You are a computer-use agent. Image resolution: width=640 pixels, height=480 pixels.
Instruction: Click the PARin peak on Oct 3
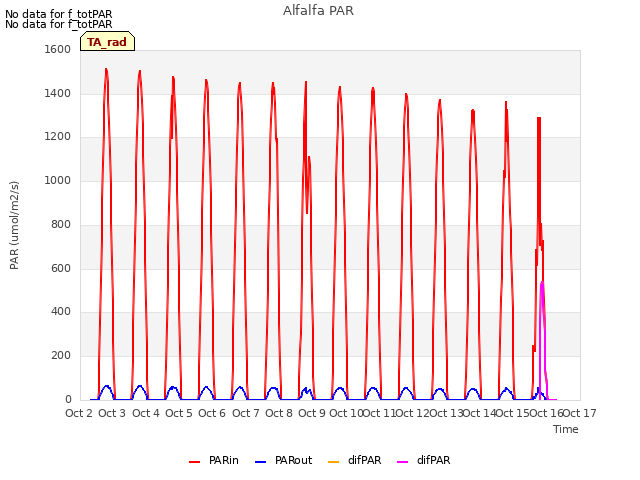click(x=106, y=69)
